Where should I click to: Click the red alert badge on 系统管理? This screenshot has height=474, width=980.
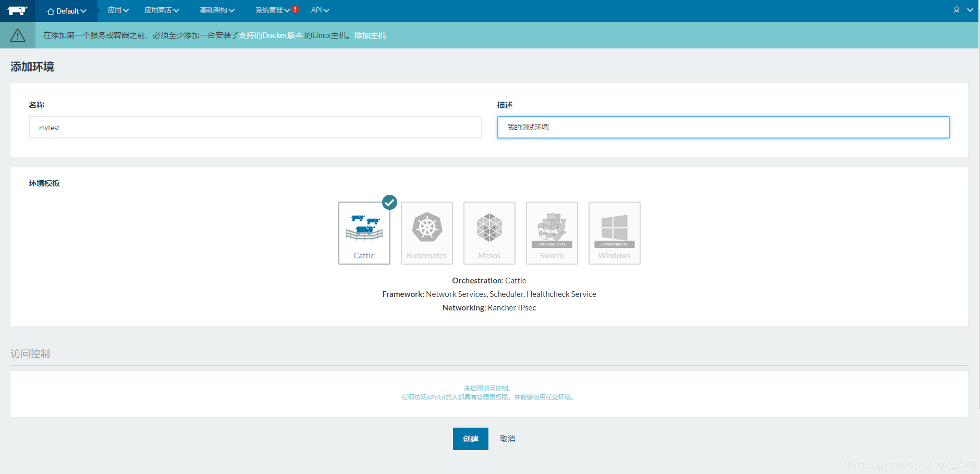coord(296,9)
